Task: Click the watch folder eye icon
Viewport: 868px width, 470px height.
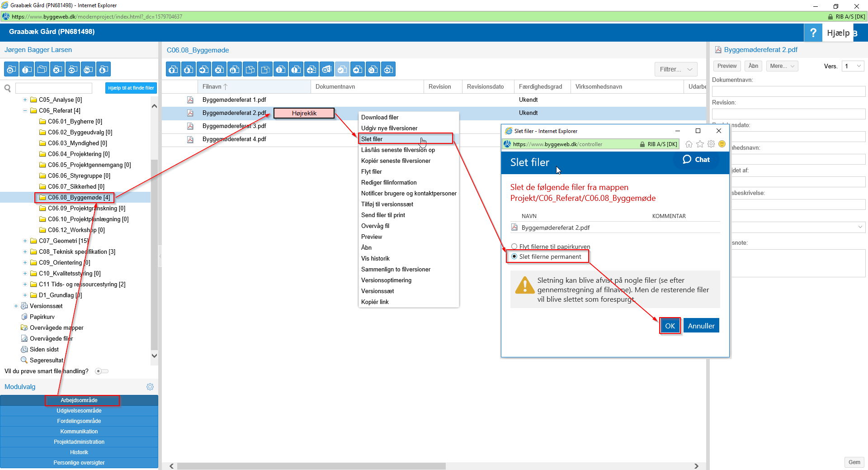Action: [x=73, y=69]
